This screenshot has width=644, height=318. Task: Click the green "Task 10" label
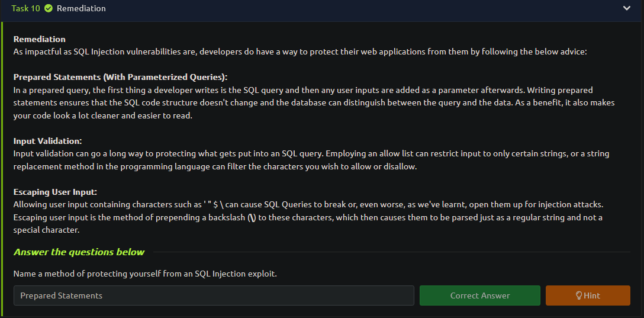tap(26, 8)
